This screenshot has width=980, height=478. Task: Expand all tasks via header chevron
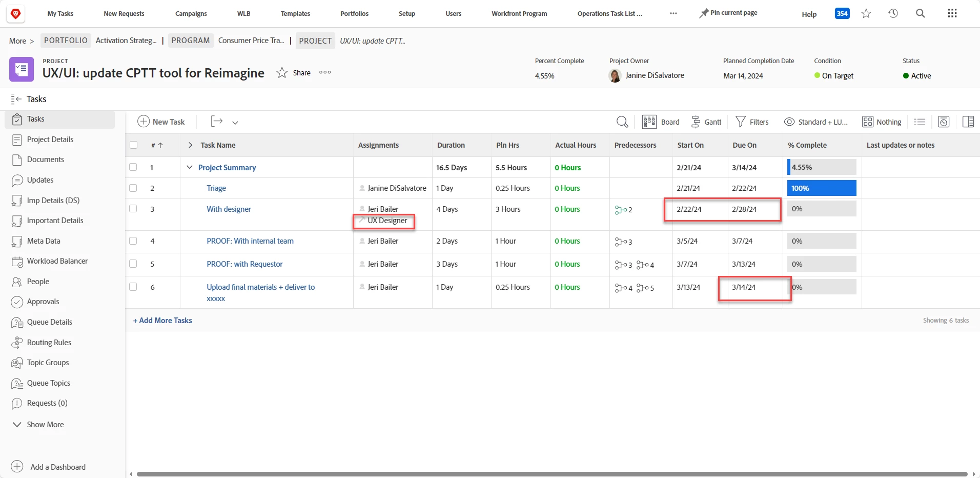[190, 145]
